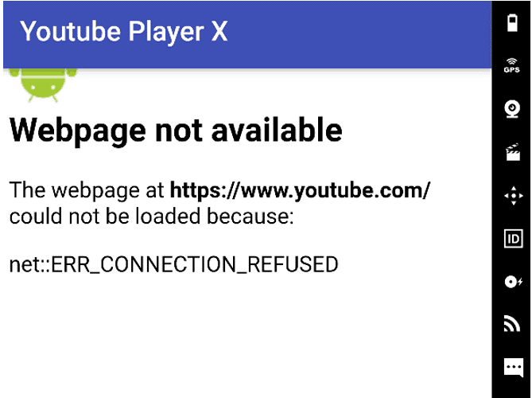Open the ID device identifiers widget
Screen dimensions: 532x398
click(513, 239)
